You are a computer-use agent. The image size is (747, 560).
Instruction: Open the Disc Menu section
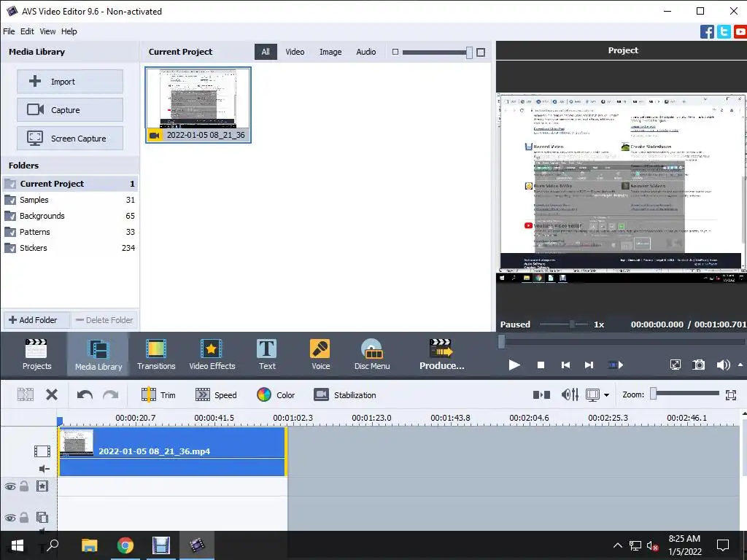click(x=371, y=355)
